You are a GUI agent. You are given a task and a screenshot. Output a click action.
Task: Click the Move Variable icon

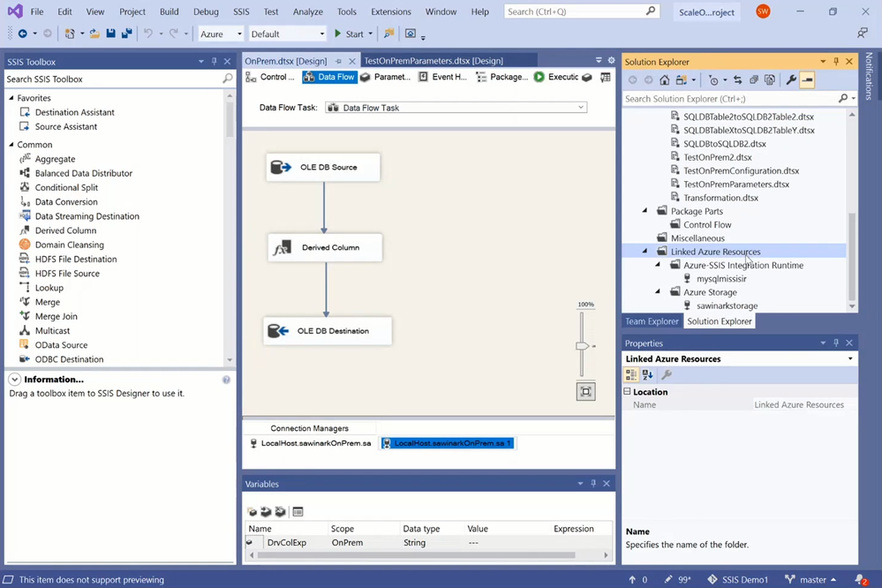point(266,511)
